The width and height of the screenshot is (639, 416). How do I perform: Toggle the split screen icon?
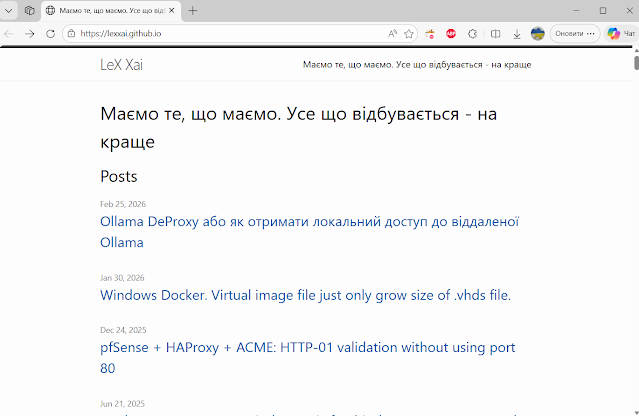(x=496, y=33)
